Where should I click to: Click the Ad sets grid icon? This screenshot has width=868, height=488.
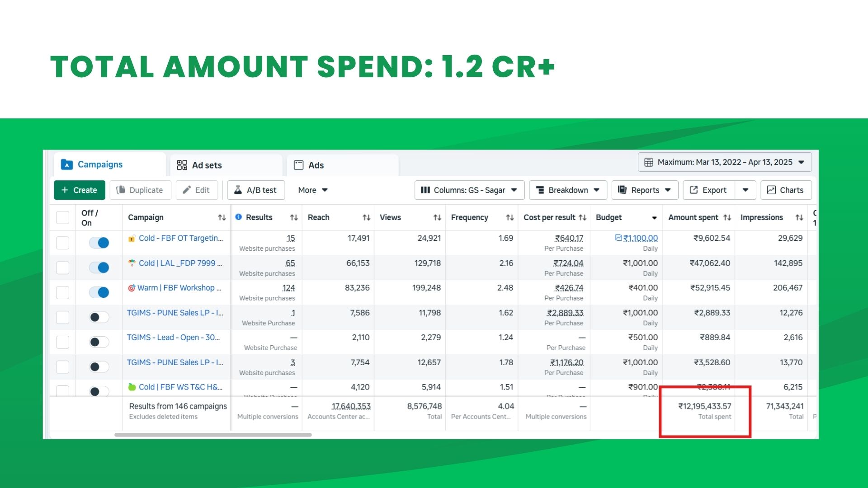pos(182,165)
